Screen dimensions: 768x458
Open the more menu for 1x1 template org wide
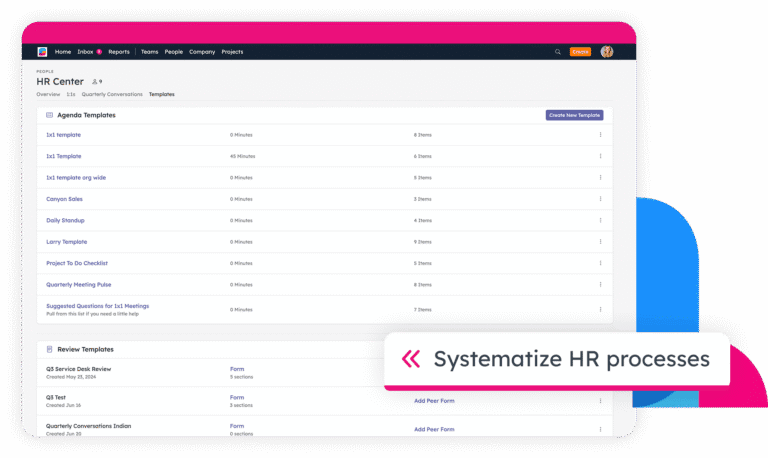point(600,177)
